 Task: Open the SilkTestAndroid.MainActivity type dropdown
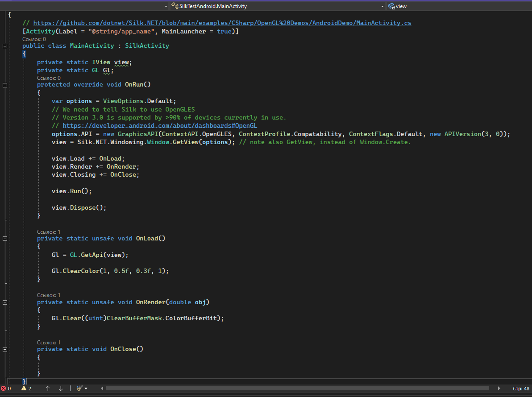[382, 6]
